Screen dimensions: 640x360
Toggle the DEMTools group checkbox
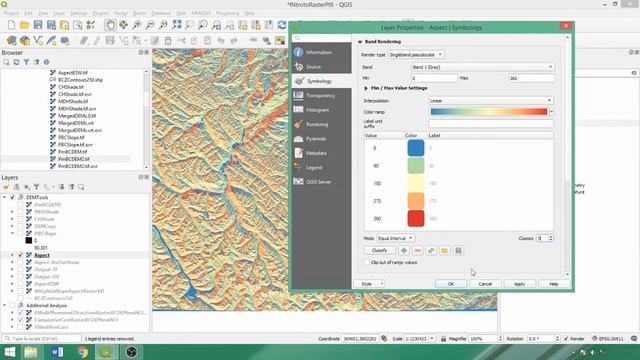tap(12, 197)
